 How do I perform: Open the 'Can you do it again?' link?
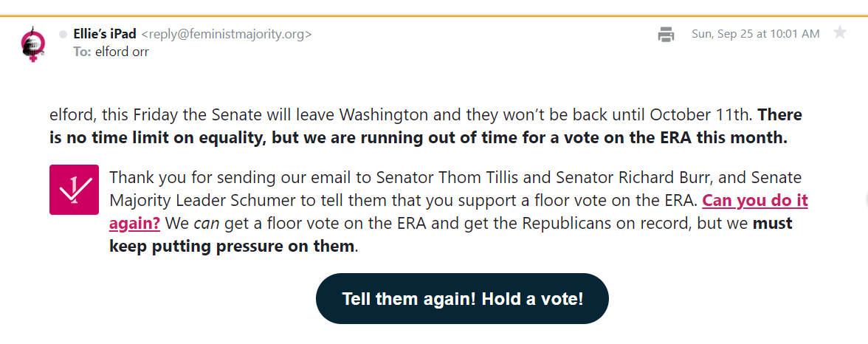coord(754,201)
